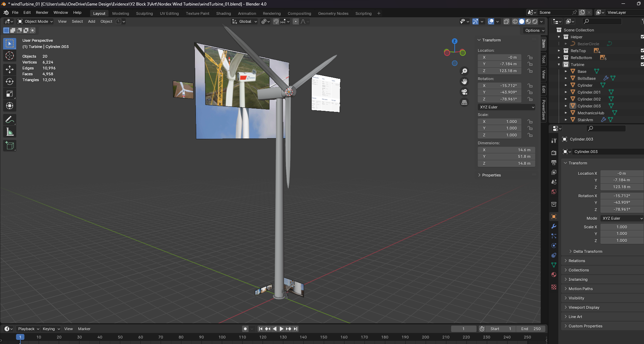
Task: Select the Move tool in toolbar
Action: pos(10,69)
